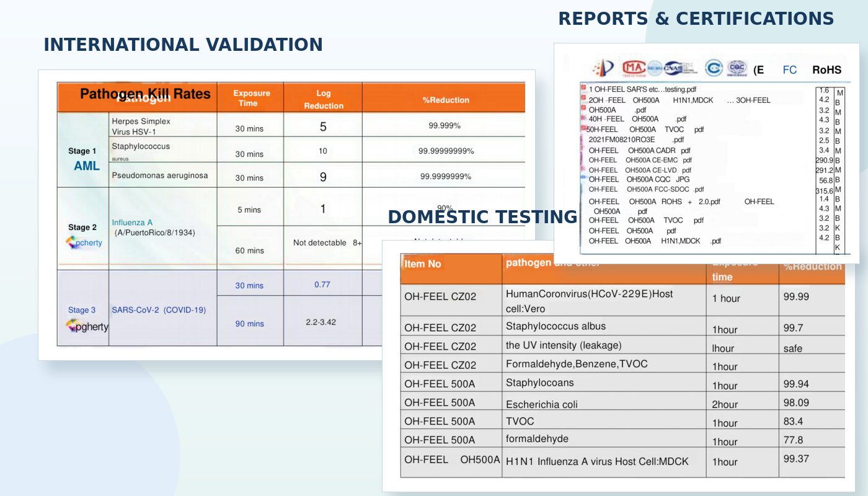This screenshot has width=868, height=496.
Task: Click the pgherty logo under Stage 3
Action: tap(87, 326)
